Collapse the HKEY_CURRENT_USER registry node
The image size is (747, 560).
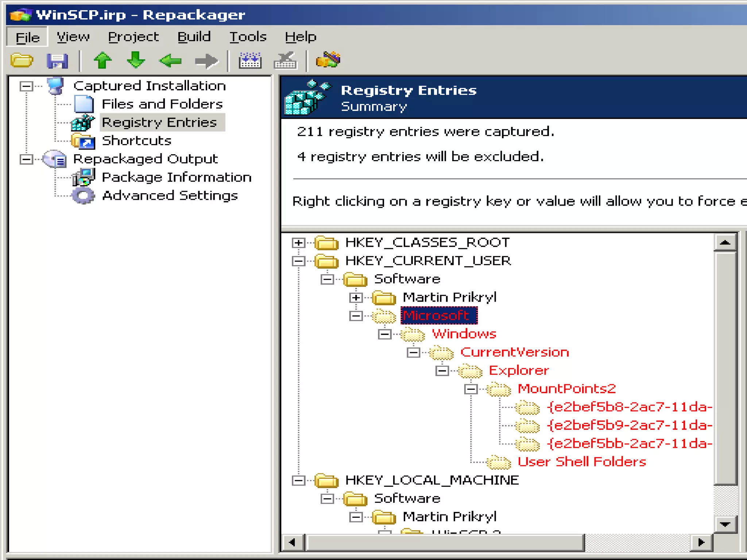point(298,261)
